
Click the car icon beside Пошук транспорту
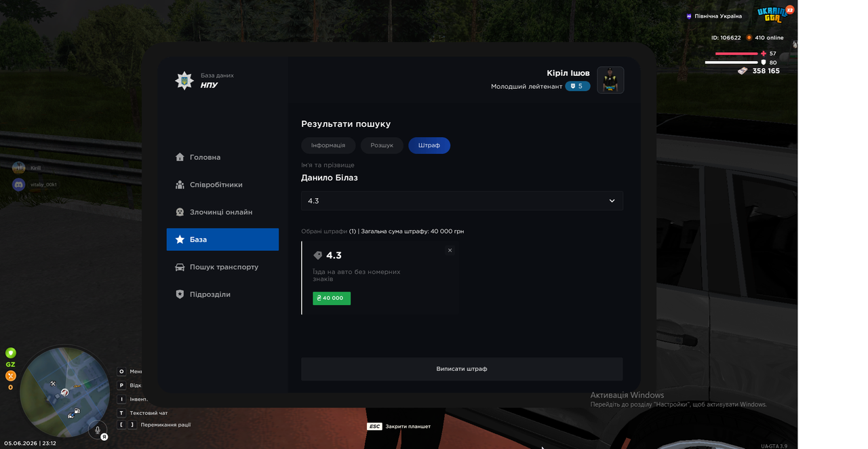pos(180,267)
